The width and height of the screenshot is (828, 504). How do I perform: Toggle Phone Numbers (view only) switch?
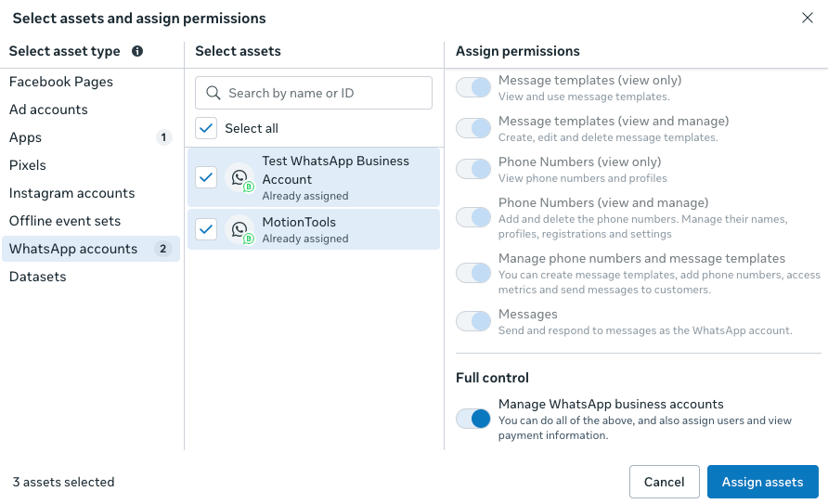(473, 169)
